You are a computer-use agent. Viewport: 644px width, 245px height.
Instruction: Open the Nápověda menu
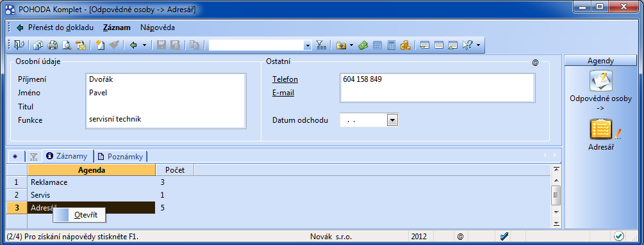pos(158,28)
